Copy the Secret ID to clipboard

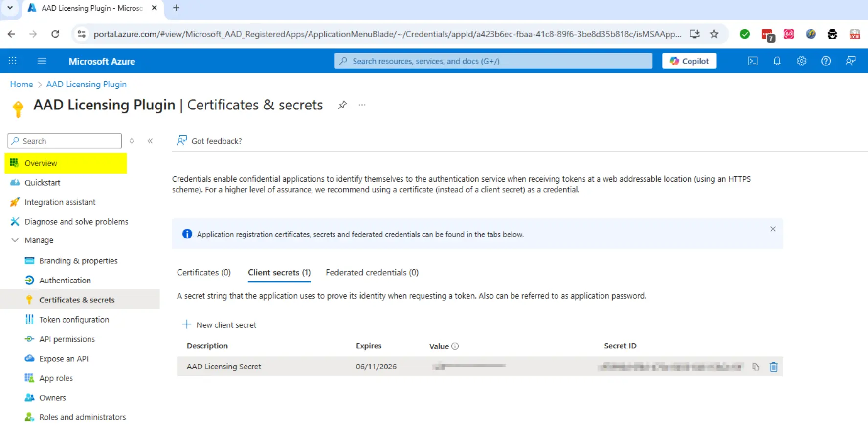click(x=756, y=367)
